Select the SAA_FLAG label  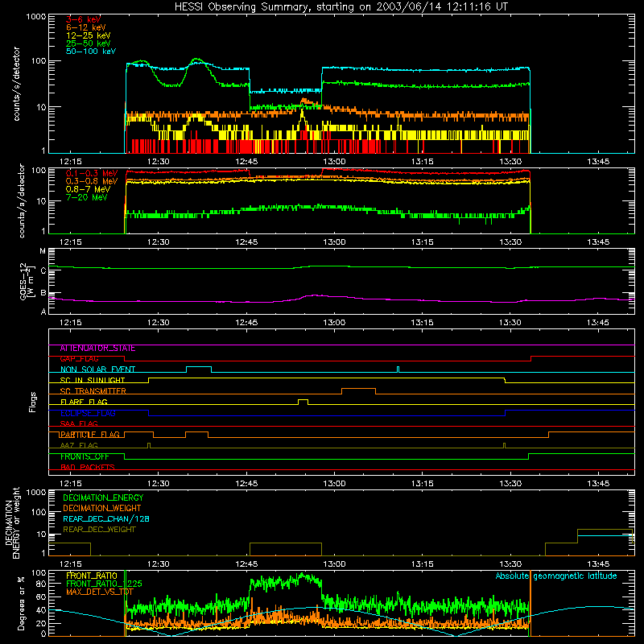[x=79, y=423]
